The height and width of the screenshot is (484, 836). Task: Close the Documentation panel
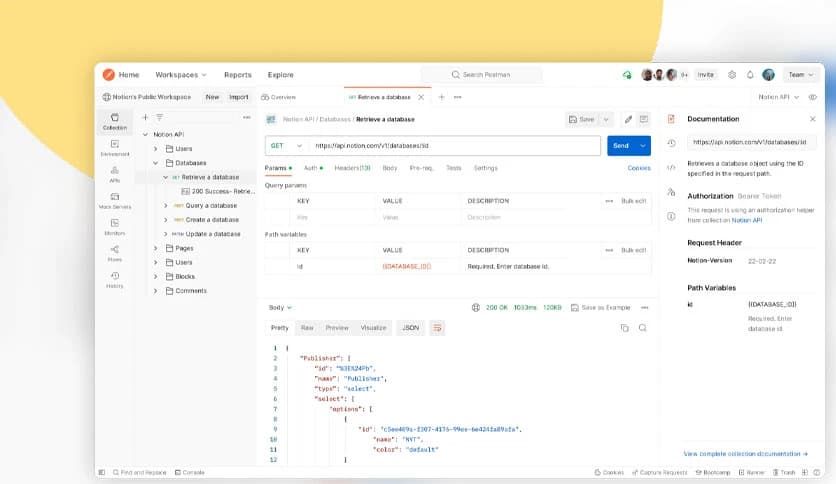pos(812,118)
